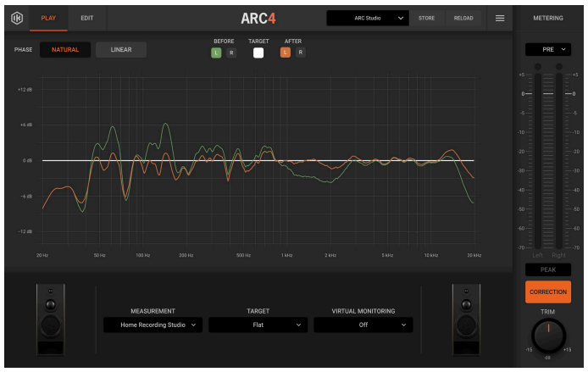Open the ARC Studio preset dropdown
Image resolution: width=588 pixels, height=372 pixels.
tap(368, 18)
